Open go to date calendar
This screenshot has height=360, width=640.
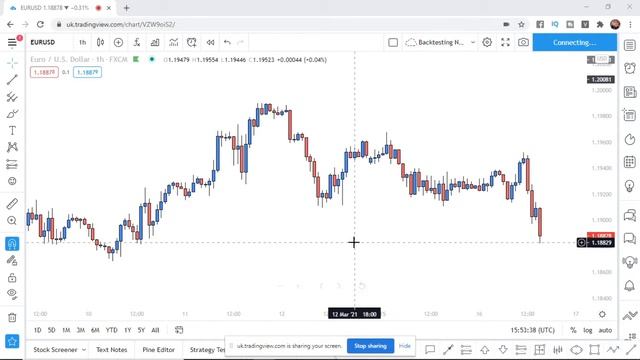[x=179, y=330]
